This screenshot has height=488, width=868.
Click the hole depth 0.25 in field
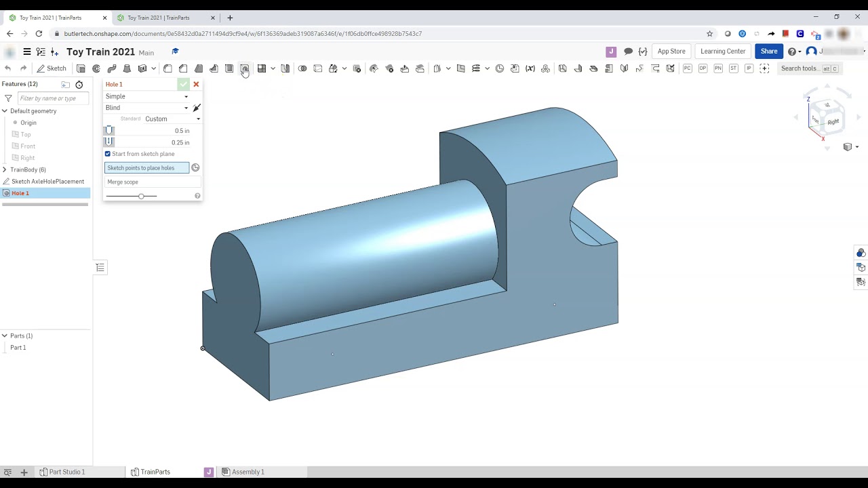point(154,142)
